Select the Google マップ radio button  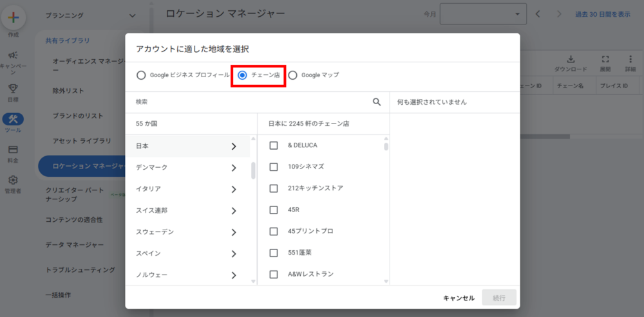pyautogui.click(x=293, y=75)
